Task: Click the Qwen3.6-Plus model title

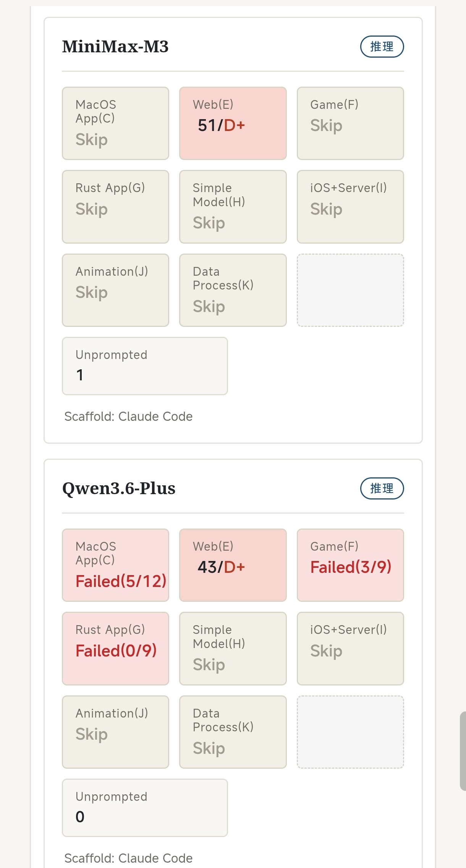Action: (119, 488)
